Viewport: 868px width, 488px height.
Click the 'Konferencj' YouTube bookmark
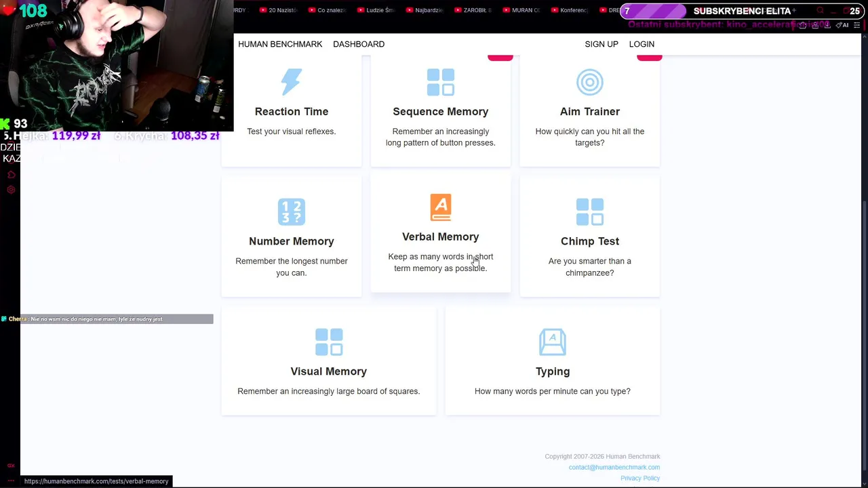[x=570, y=10]
